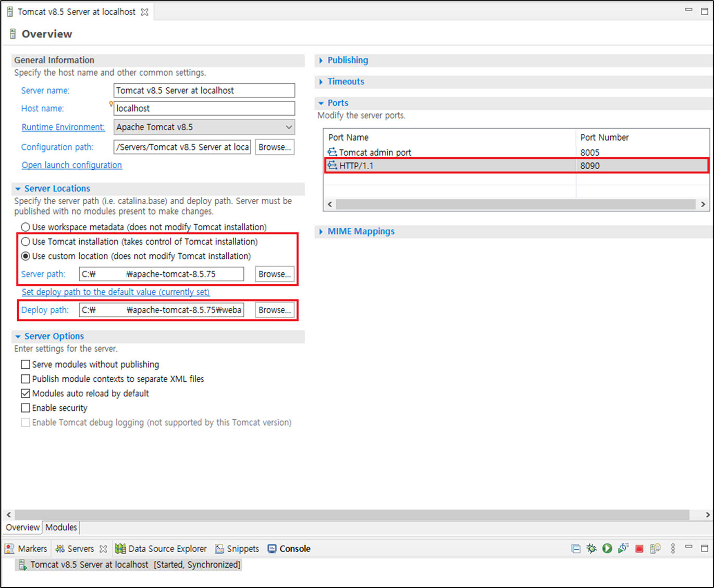Click the ports table horizontal scrollbar
Screen dimensions: 714x588
(x=515, y=204)
